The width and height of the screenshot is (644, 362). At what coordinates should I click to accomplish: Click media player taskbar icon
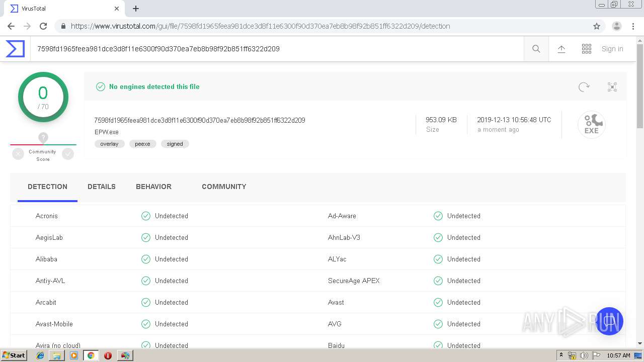[x=74, y=355]
